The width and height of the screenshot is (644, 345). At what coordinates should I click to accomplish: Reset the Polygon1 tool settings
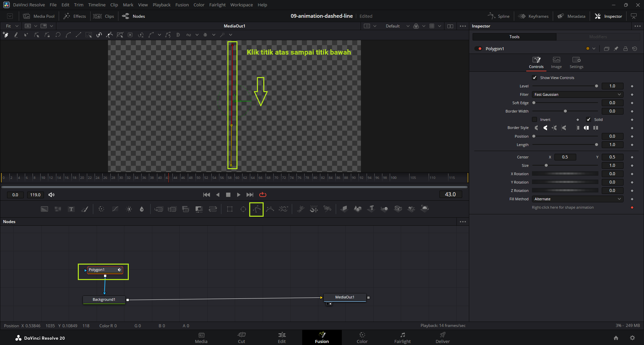click(x=635, y=49)
